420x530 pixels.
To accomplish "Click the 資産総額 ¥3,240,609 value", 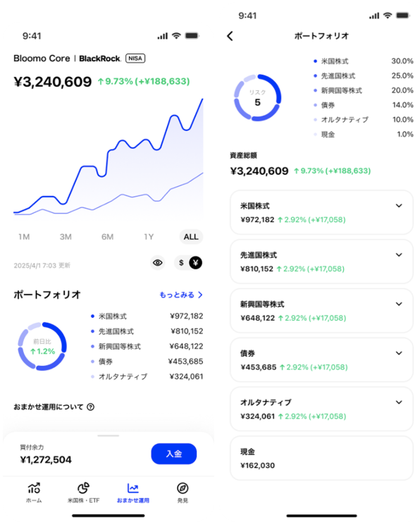I will point(259,171).
